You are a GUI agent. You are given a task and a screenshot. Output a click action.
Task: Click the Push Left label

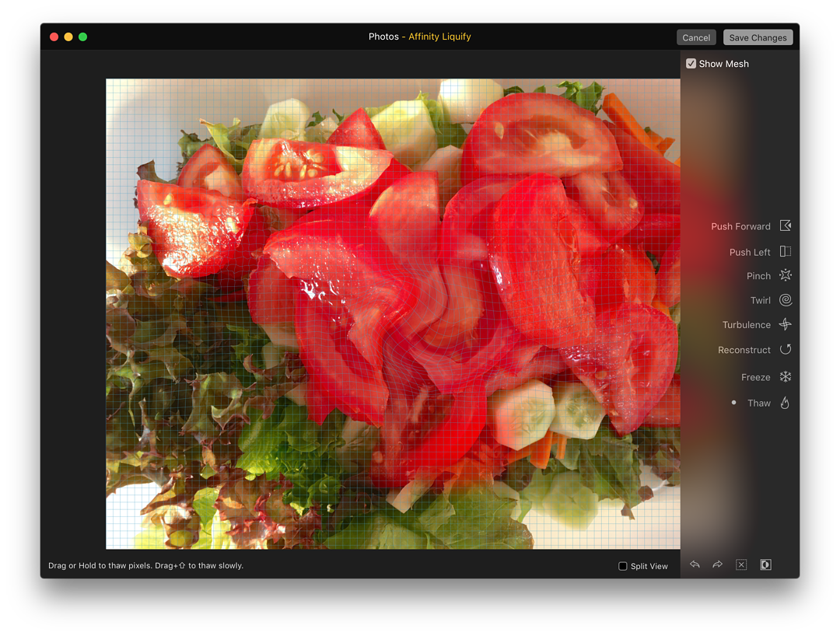click(750, 252)
